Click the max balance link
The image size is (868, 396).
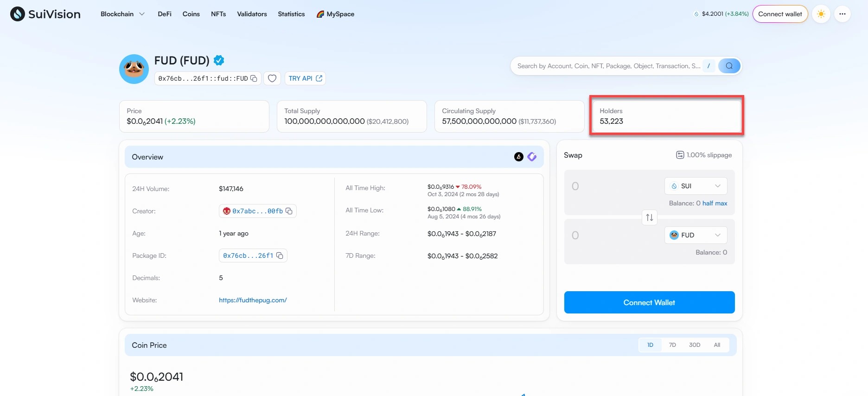[721, 203]
